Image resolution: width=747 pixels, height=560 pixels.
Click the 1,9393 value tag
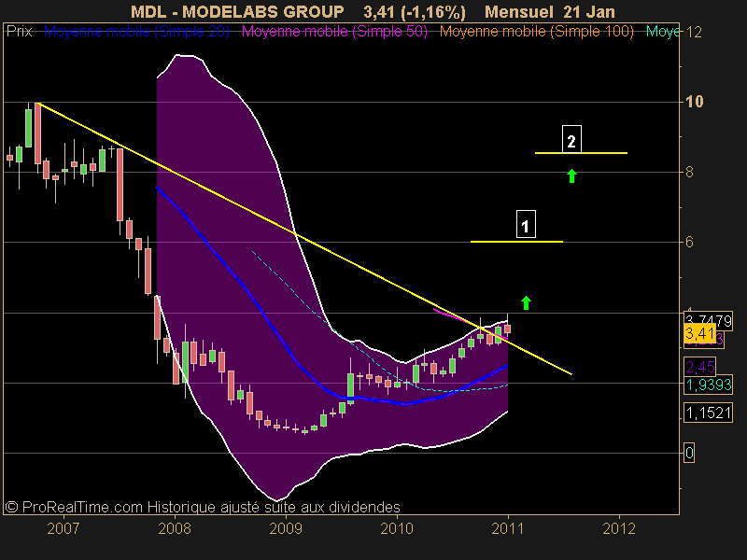pyautogui.click(x=709, y=385)
